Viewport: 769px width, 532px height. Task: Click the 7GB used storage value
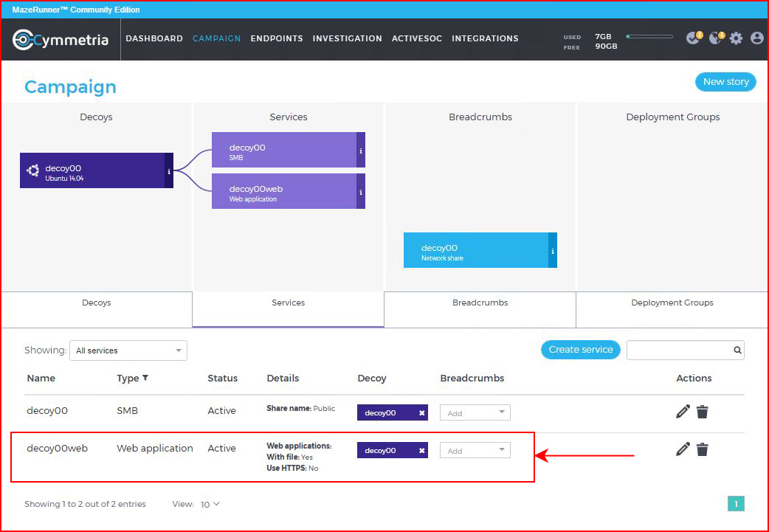pyautogui.click(x=603, y=37)
